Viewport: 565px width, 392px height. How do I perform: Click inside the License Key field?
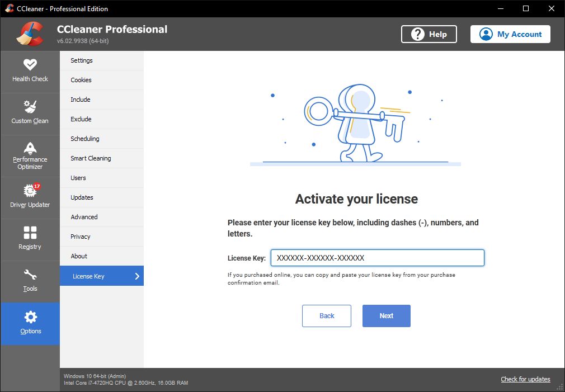(x=377, y=258)
